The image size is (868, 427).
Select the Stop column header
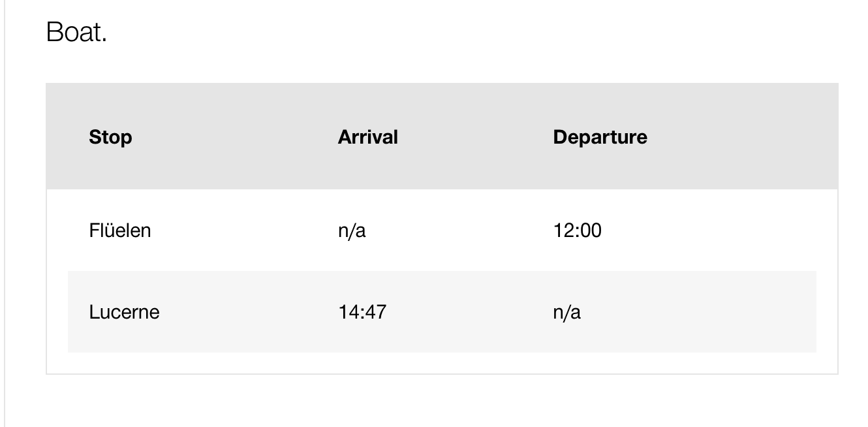(x=110, y=137)
